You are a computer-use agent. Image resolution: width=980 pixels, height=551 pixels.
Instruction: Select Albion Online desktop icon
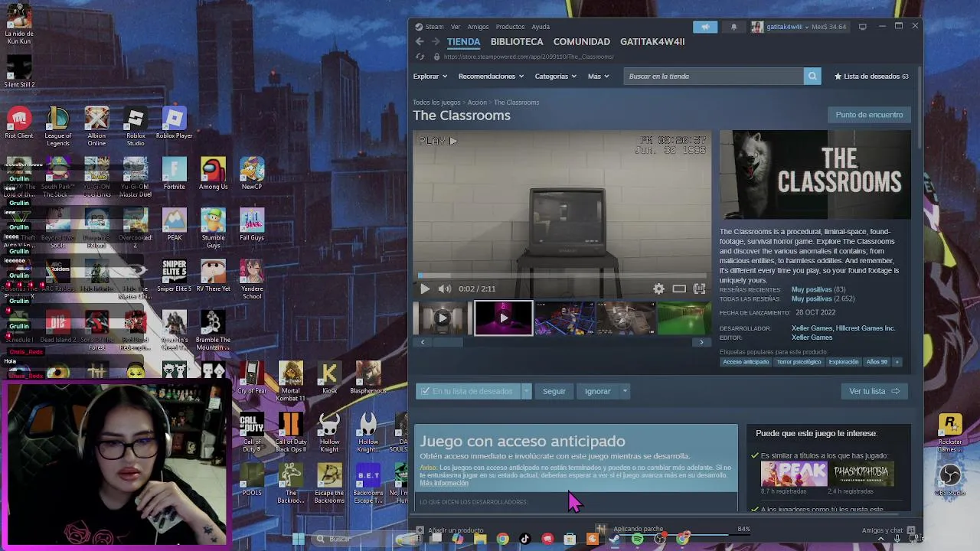(x=96, y=126)
